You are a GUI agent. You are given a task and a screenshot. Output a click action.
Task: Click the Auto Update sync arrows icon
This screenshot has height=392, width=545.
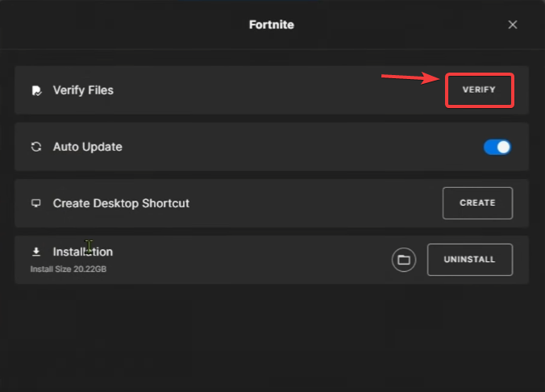[x=35, y=147]
